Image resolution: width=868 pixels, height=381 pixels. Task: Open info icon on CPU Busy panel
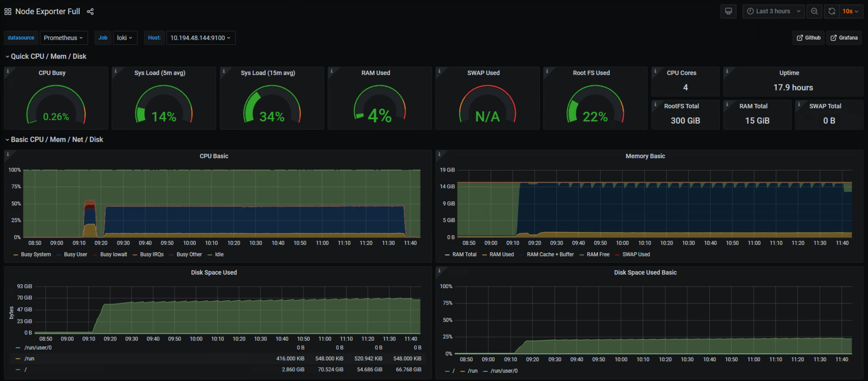click(x=8, y=71)
